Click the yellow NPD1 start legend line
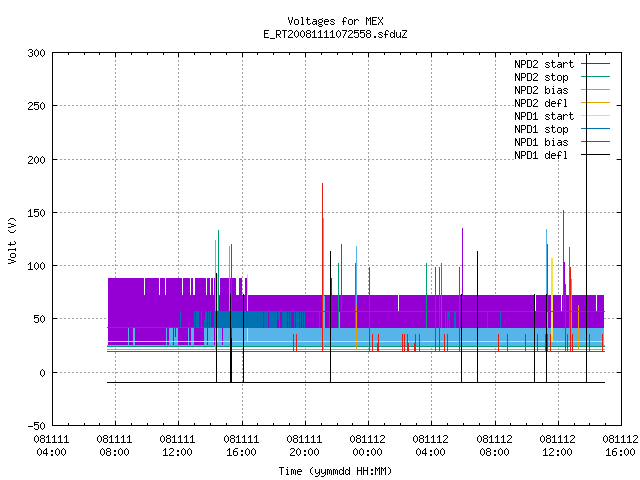 point(596,116)
